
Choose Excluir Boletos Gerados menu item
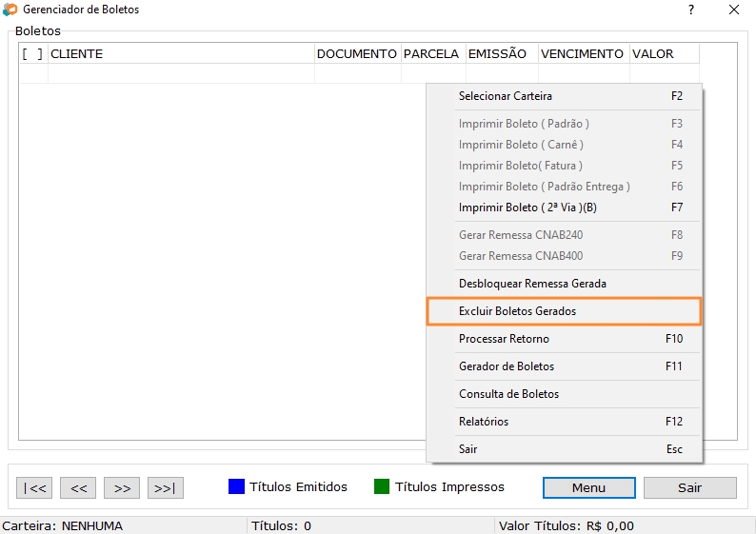click(517, 311)
